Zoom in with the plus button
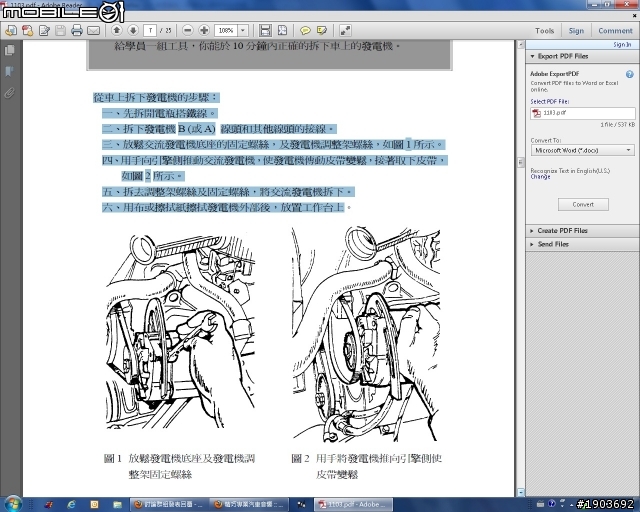The width and height of the screenshot is (640, 512). tap(204, 31)
